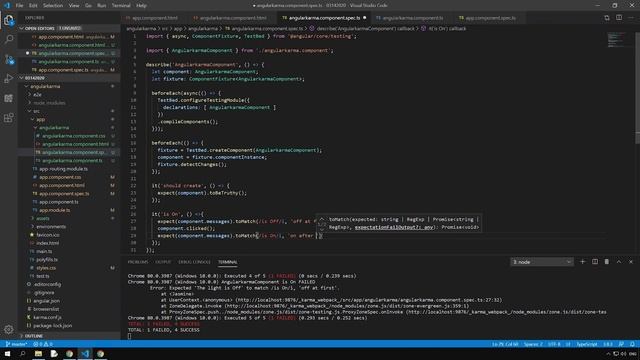Viewport: 640px width, 360px height.
Task: Open angularkarma.component.css in explorer tree
Action: (x=73, y=136)
